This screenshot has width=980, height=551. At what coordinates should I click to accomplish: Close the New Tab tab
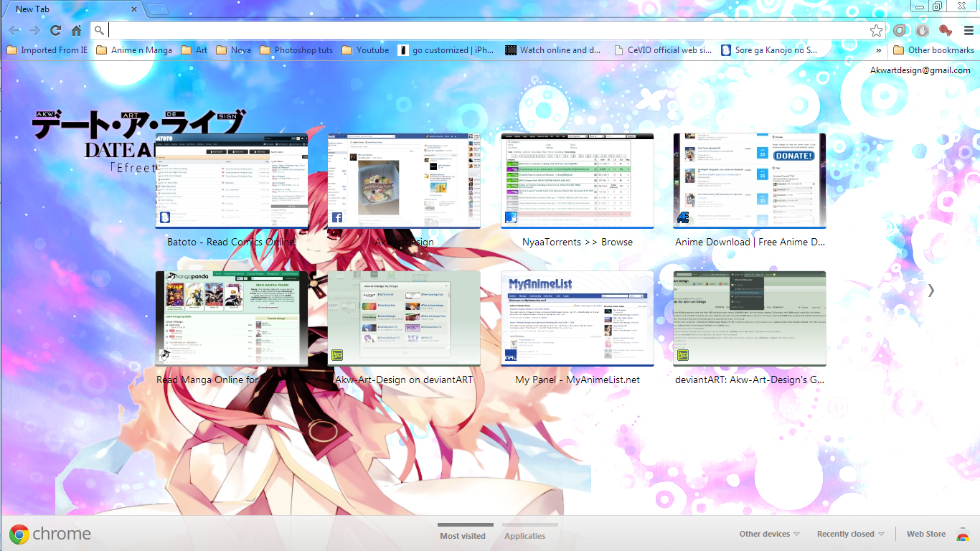pyautogui.click(x=134, y=9)
